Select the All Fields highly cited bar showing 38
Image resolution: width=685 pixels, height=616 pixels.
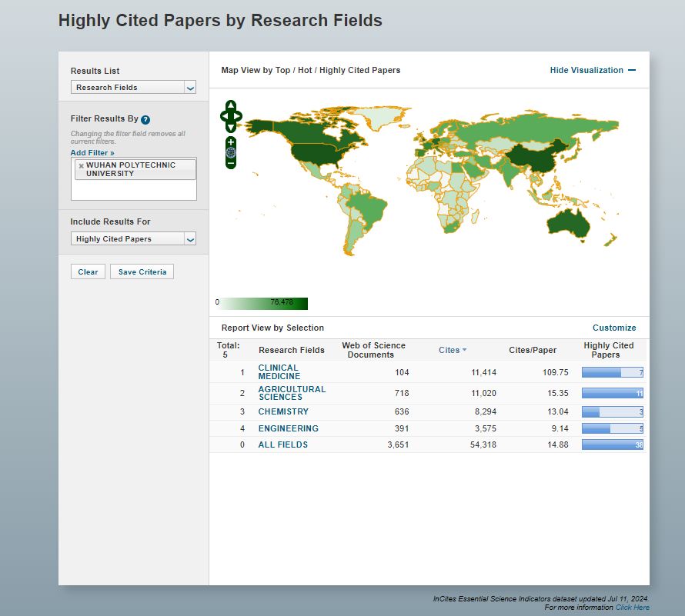(613, 445)
